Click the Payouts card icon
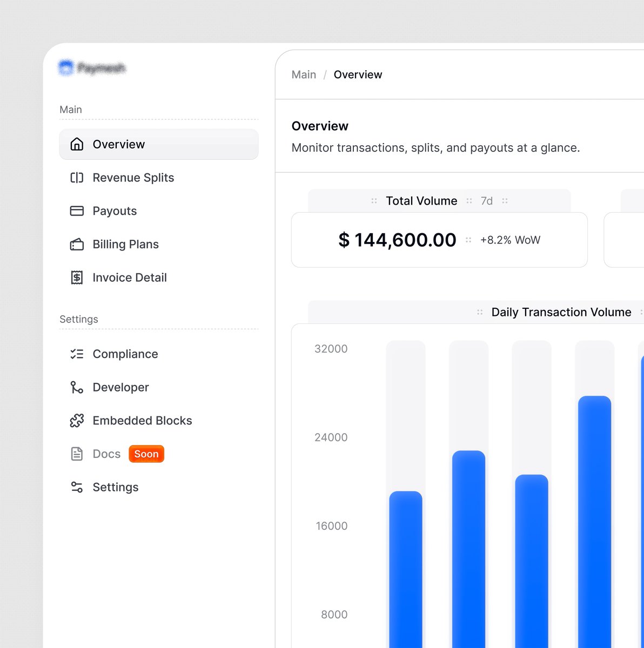This screenshot has height=648, width=644. [x=77, y=211]
